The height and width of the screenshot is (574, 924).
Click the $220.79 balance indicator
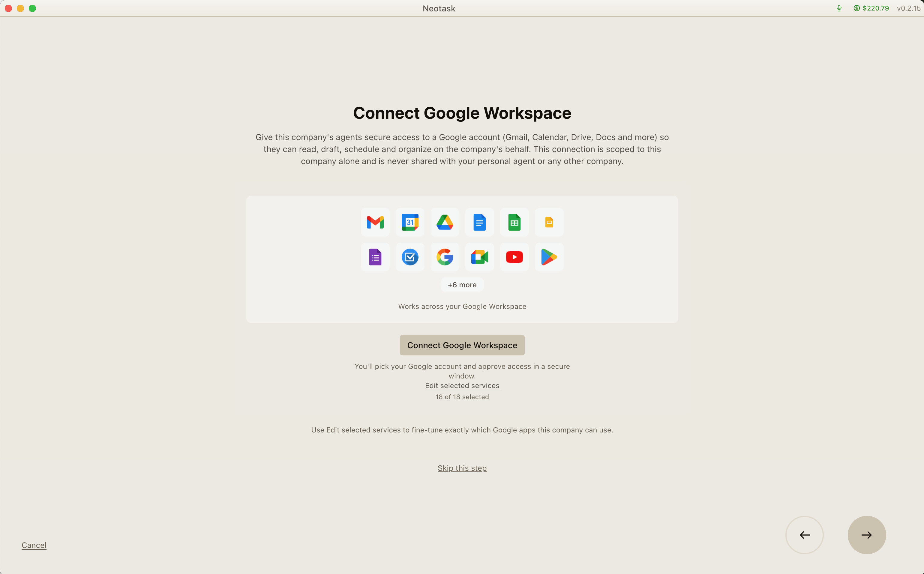point(871,8)
